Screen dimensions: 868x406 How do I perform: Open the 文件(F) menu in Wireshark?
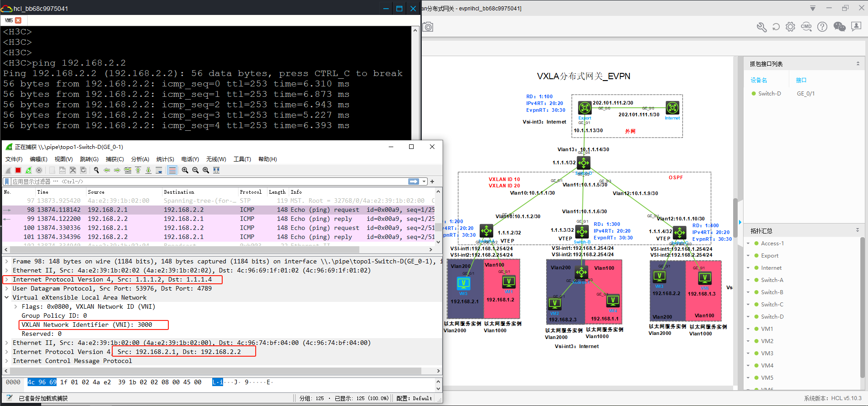pos(14,159)
